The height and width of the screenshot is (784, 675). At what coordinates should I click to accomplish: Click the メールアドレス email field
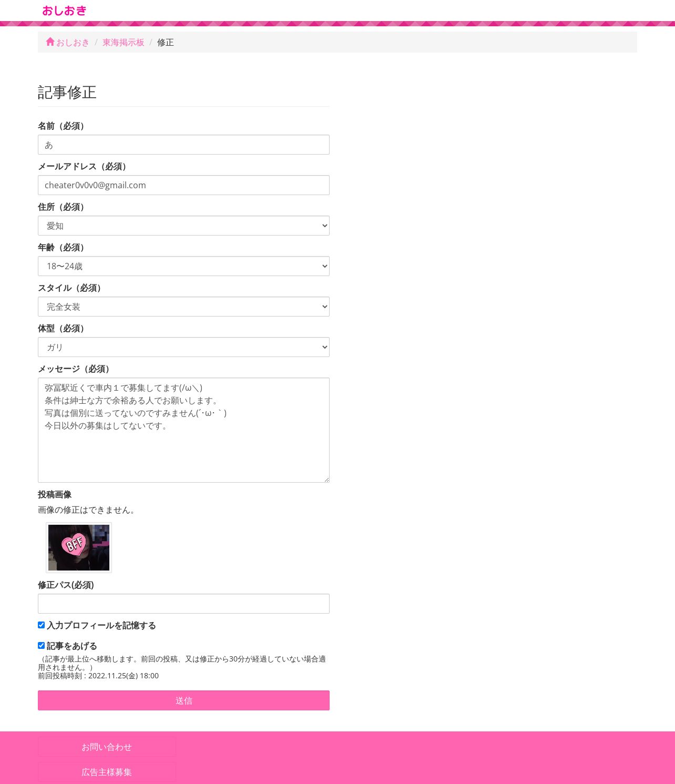point(183,185)
